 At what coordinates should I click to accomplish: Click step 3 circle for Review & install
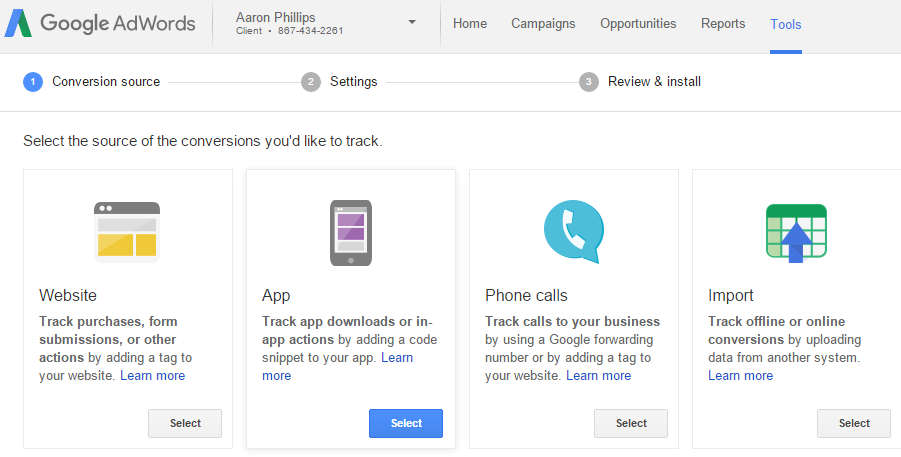click(588, 82)
